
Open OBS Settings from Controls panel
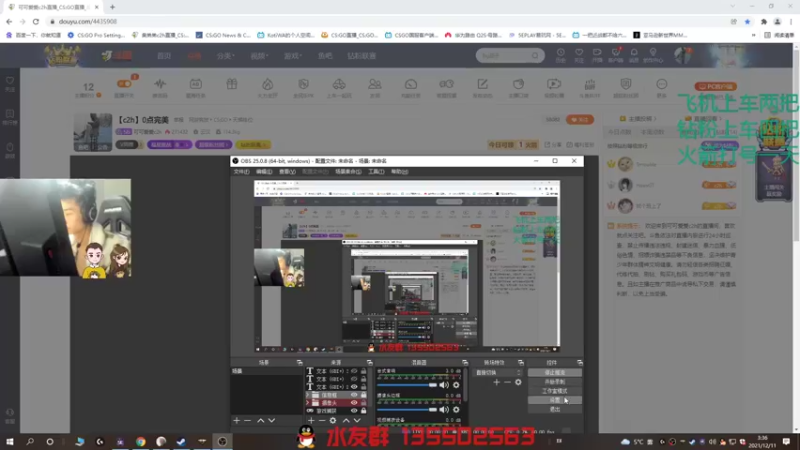555,400
